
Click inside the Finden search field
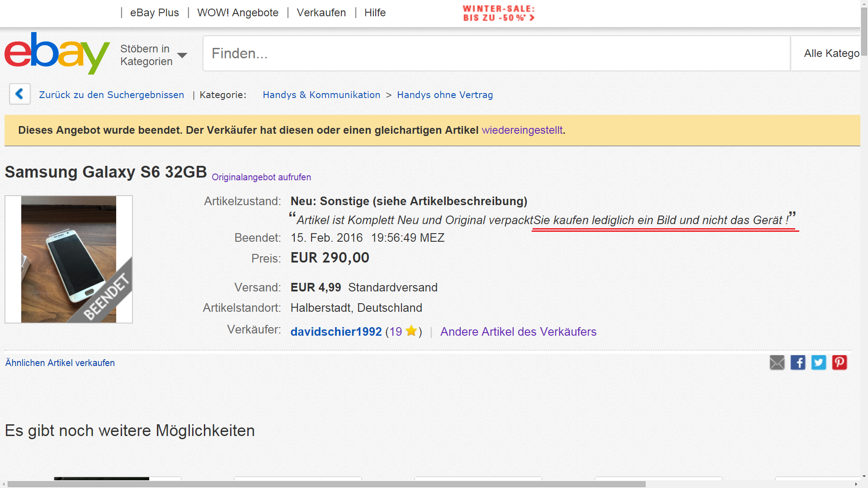pos(496,53)
